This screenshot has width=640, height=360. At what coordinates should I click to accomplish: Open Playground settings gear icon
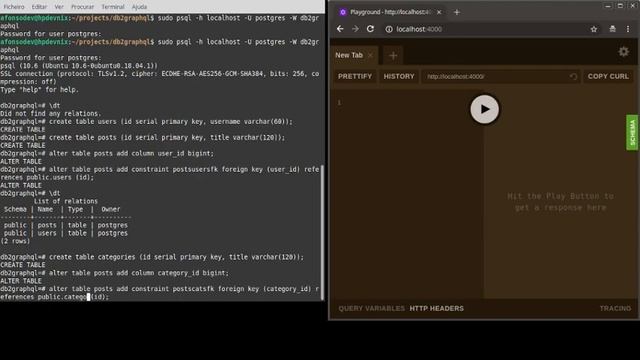623,52
